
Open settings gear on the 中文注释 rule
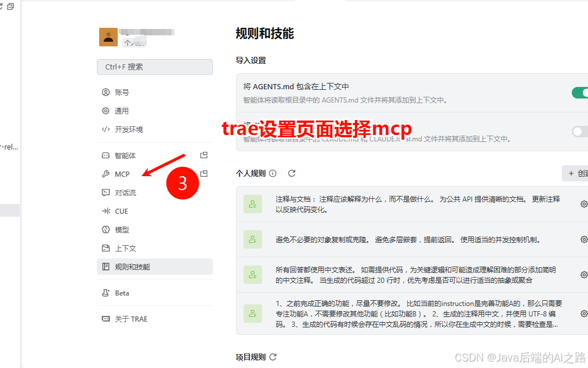pyautogui.click(x=585, y=274)
